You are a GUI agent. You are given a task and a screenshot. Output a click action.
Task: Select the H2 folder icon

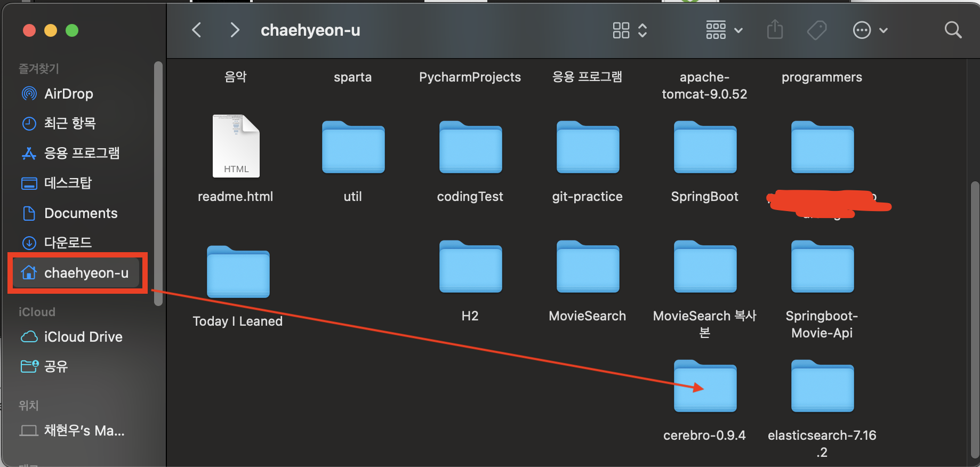click(x=470, y=267)
